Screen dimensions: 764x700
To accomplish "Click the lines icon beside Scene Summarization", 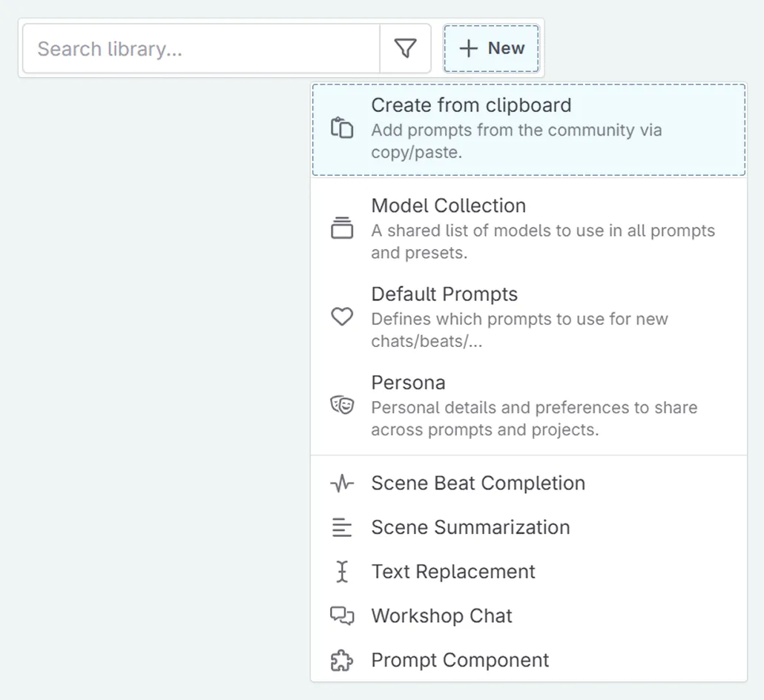I will pos(342,527).
